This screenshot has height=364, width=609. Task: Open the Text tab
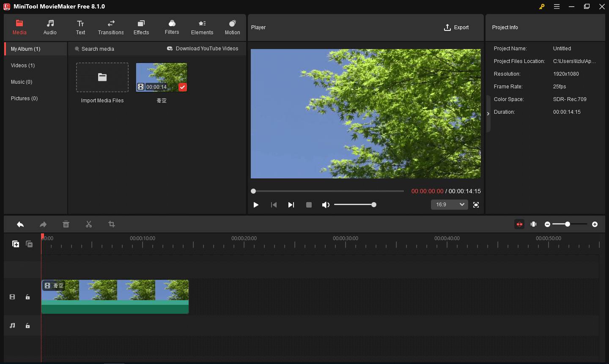80,27
